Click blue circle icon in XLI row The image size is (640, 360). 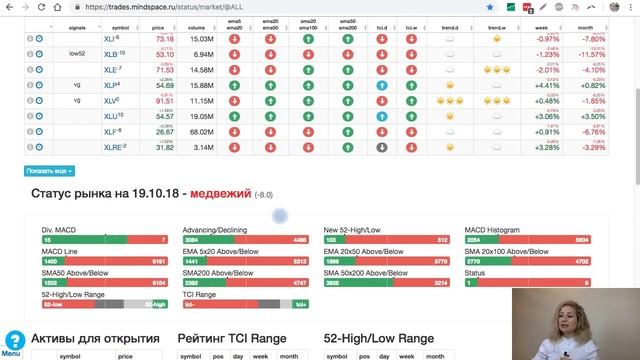[x=39, y=38]
